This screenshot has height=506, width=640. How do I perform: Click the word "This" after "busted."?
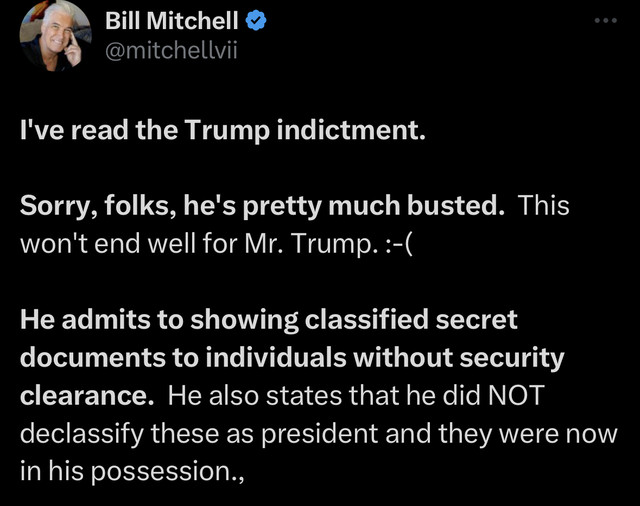click(544, 205)
